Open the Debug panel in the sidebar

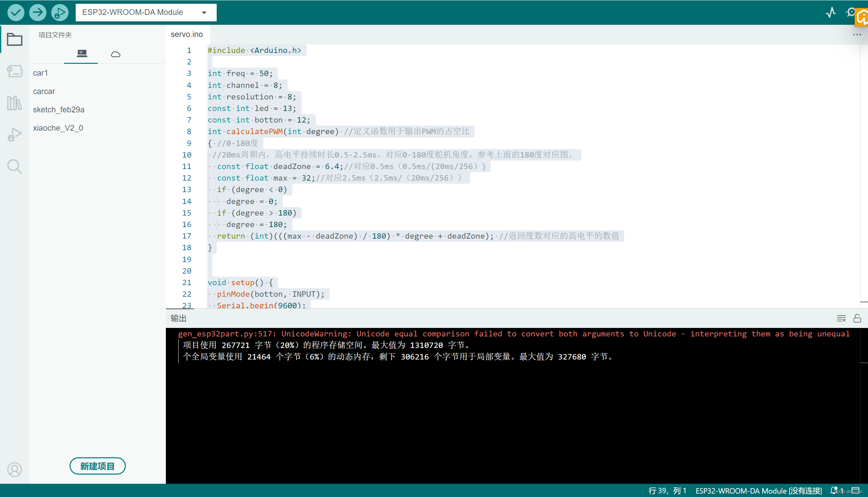(15, 134)
